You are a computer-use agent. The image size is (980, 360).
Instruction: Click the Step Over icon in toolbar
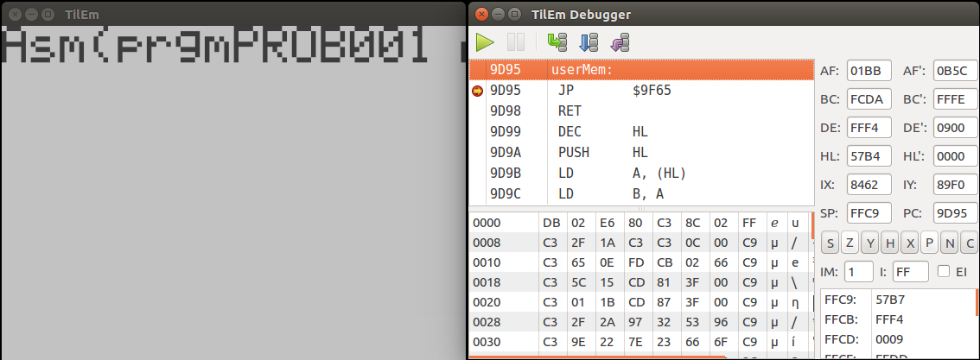point(589,42)
